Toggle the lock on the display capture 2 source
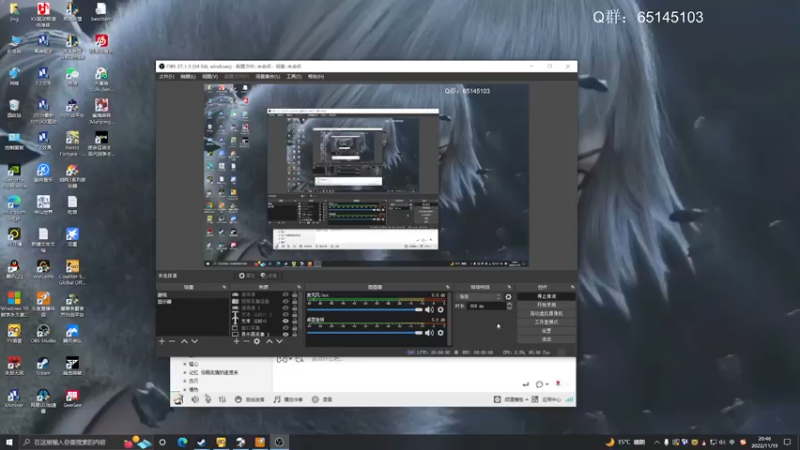 click(294, 335)
